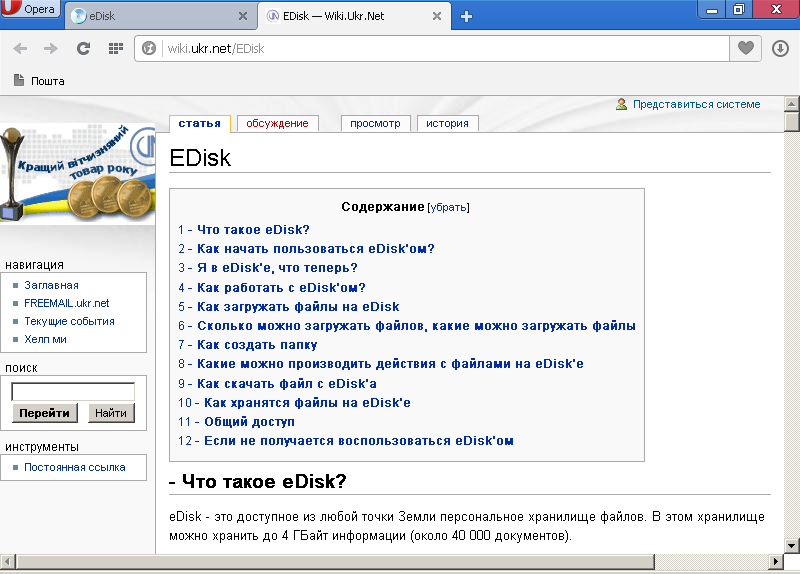Add page to bookmarks with heart icon

coord(745,48)
